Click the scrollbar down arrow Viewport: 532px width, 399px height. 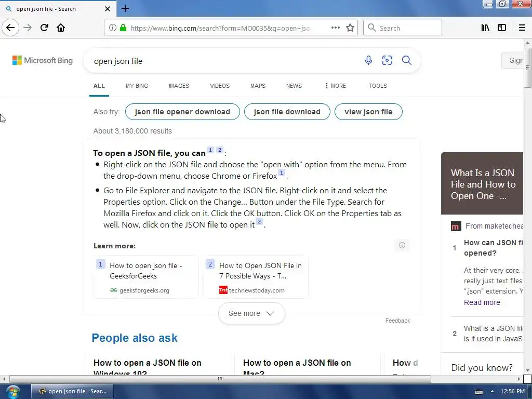tap(527, 370)
